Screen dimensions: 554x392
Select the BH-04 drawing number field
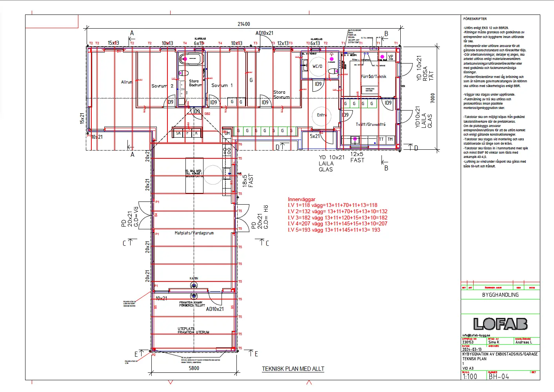click(x=499, y=376)
